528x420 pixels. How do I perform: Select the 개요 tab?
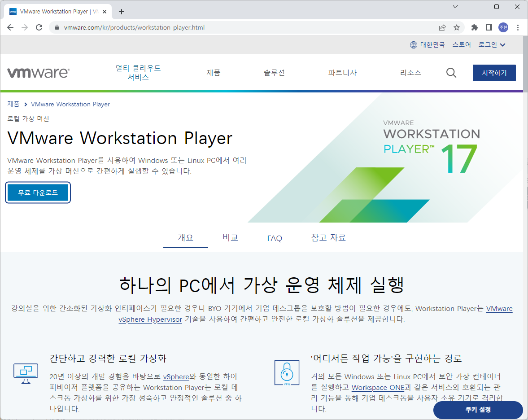[x=186, y=238]
